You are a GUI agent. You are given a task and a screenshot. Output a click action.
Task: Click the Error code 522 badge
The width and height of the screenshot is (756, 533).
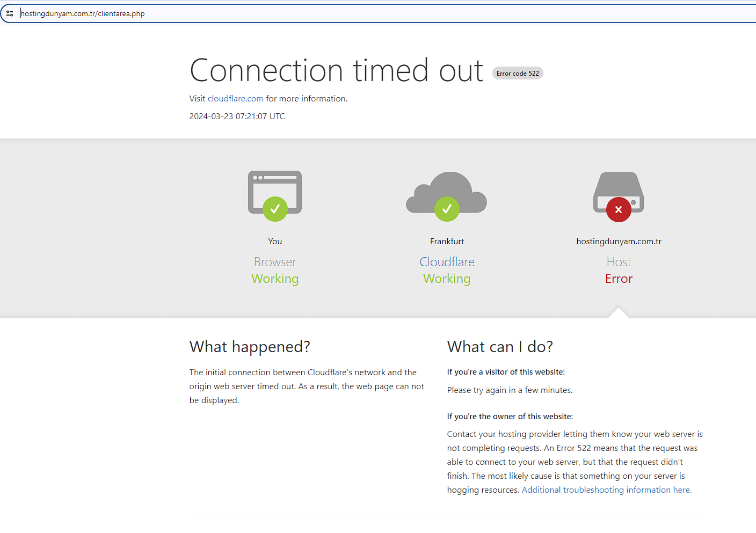pos(518,74)
